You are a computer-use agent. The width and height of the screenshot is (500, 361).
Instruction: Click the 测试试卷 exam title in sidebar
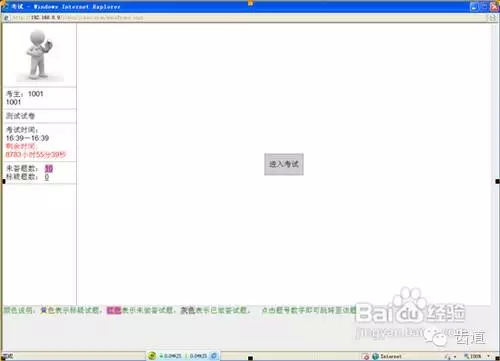[x=21, y=116]
